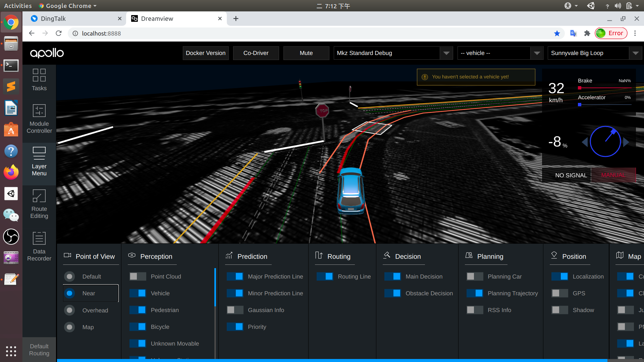
Task: Click the Map panel header icon
Action: (x=620, y=255)
